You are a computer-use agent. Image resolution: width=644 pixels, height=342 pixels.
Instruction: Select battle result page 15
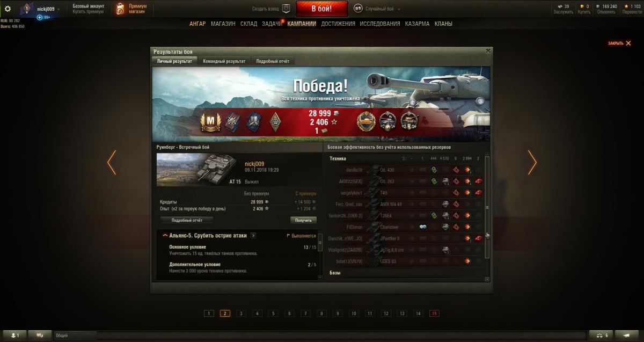pos(434,314)
